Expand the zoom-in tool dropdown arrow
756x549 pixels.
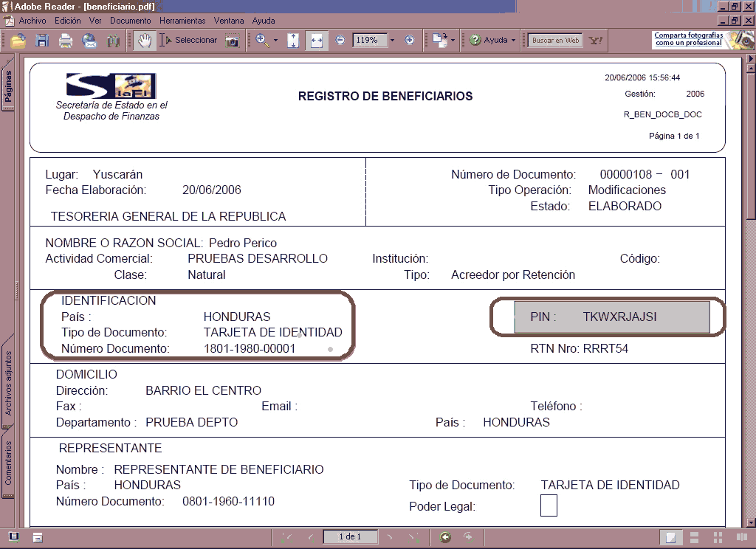276,41
